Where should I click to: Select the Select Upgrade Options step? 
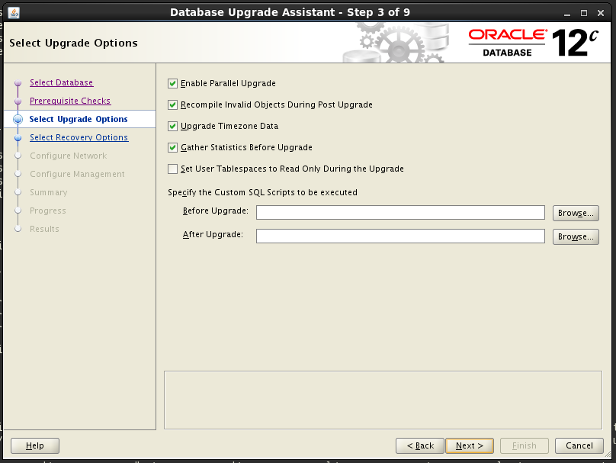tap(79, 119)
